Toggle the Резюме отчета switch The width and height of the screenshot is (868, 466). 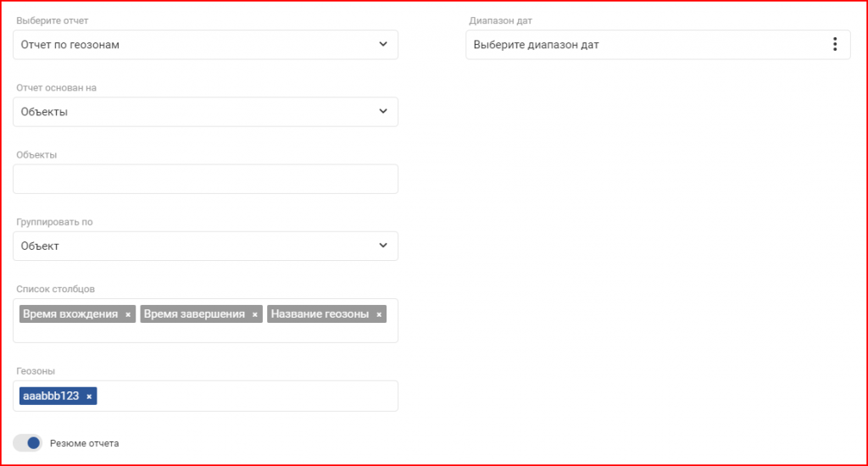coord(28,443)
